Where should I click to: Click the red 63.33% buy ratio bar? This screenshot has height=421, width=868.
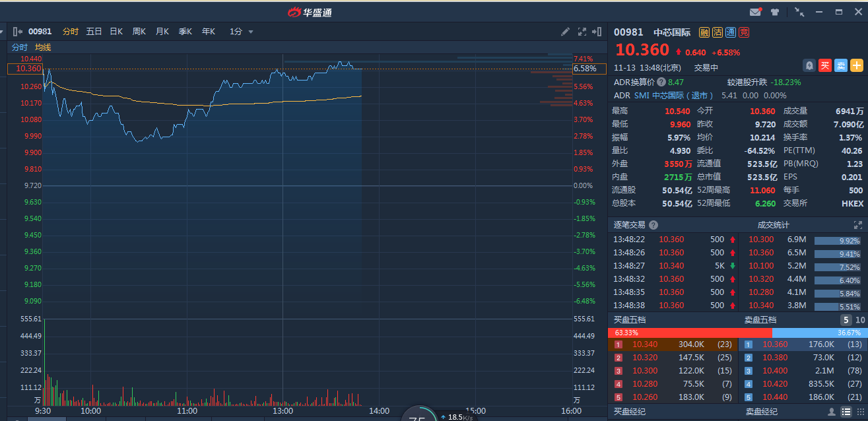coord(689,333)
